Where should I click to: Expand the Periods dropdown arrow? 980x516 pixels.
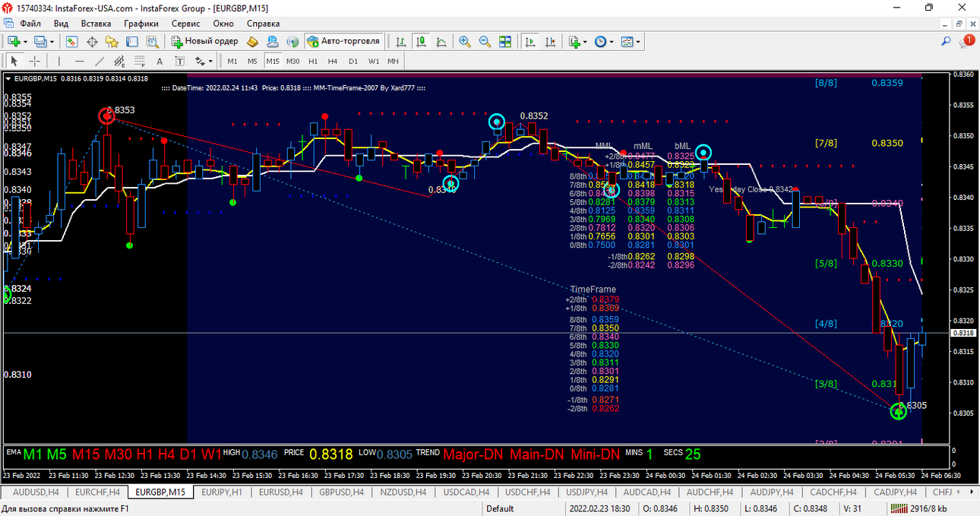pos(612,42)
